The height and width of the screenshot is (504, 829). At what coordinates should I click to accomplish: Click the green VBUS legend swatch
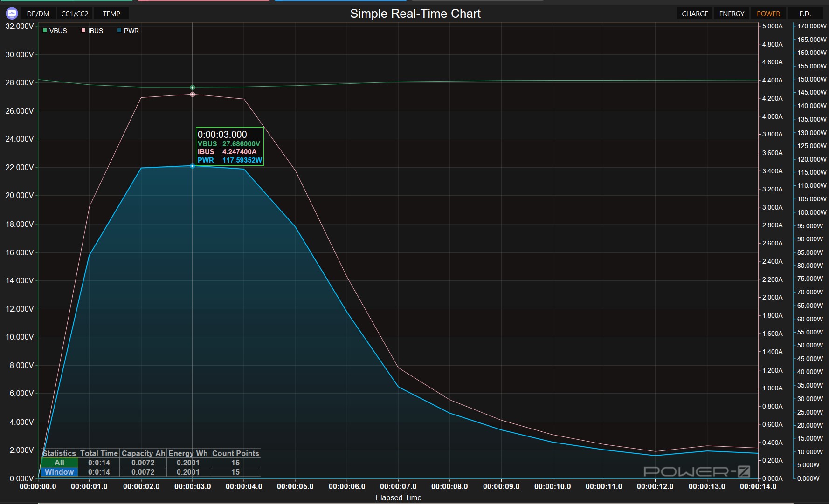[45, 31]
